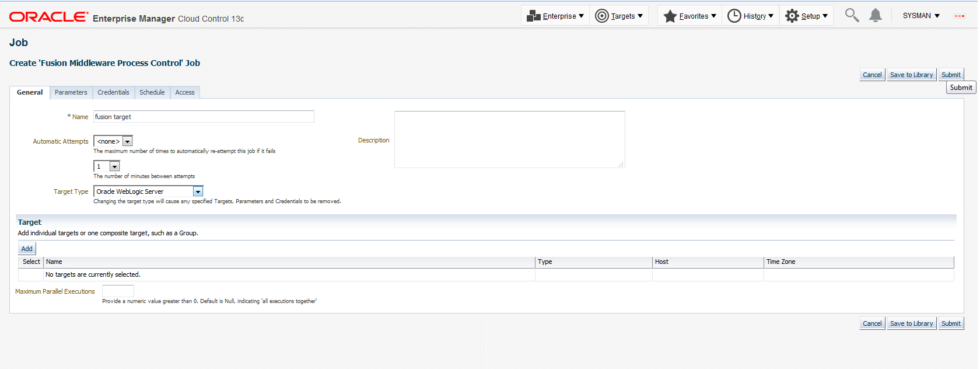Open the notifications bell
The width and height of the screenshot is (980, 369).
tap(875, 15)
